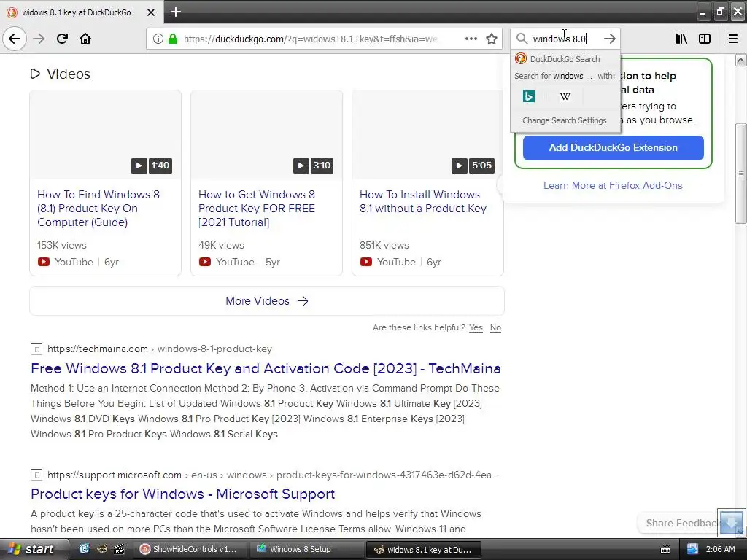Click the monitor tray icon beside the clock
Viewport: 747px width, 560px height.
coord(693,549)
